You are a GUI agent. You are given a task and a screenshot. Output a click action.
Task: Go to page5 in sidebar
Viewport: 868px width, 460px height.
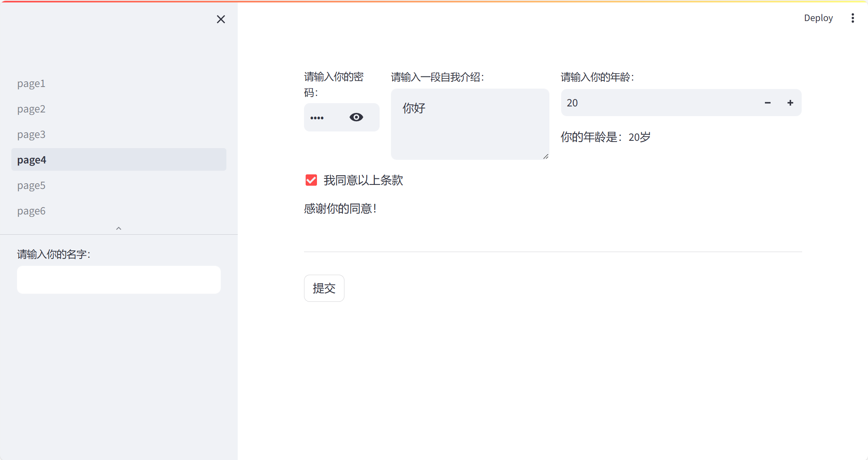pos(31,185)
